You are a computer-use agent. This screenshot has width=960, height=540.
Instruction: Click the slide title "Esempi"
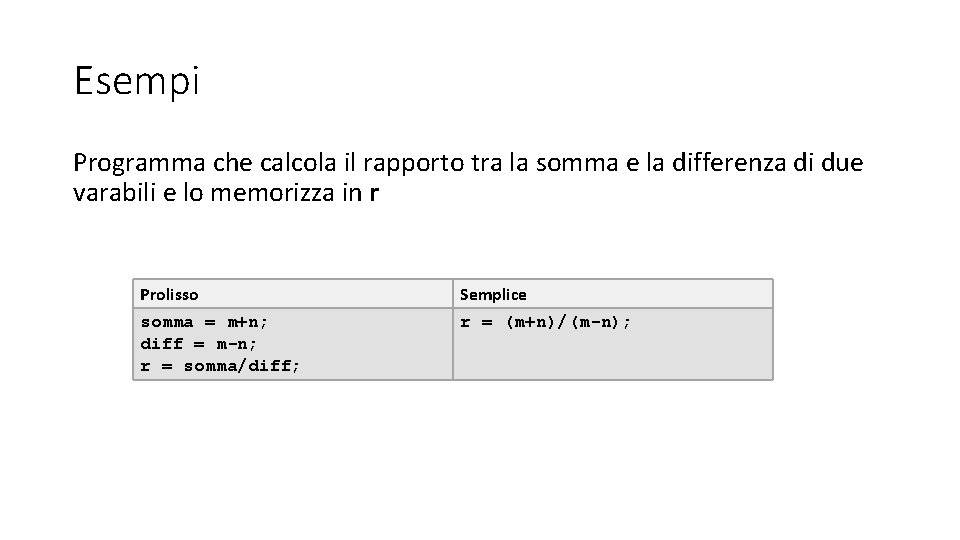click(x=137, y=82)
